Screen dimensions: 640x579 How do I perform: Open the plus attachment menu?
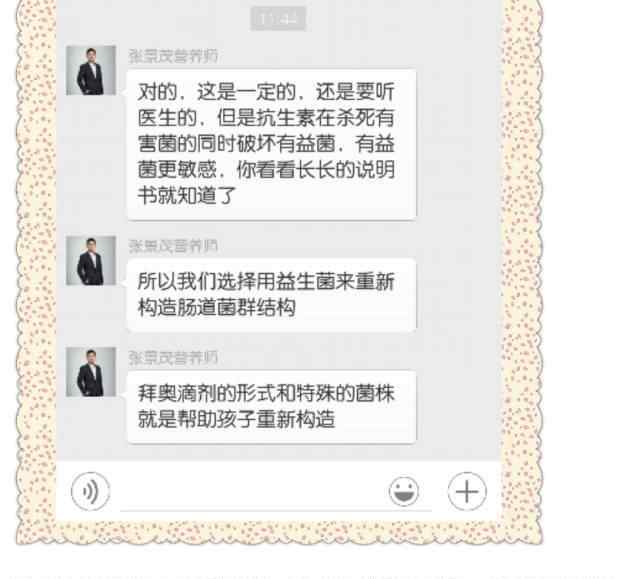[467, 491]
